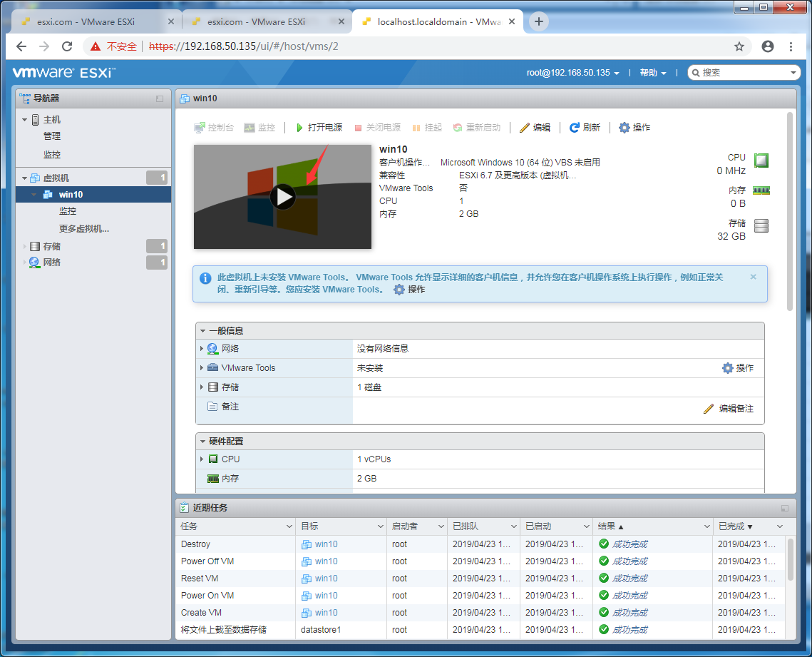Select win10 VM in navigator tree

click(x=93, y=194)
